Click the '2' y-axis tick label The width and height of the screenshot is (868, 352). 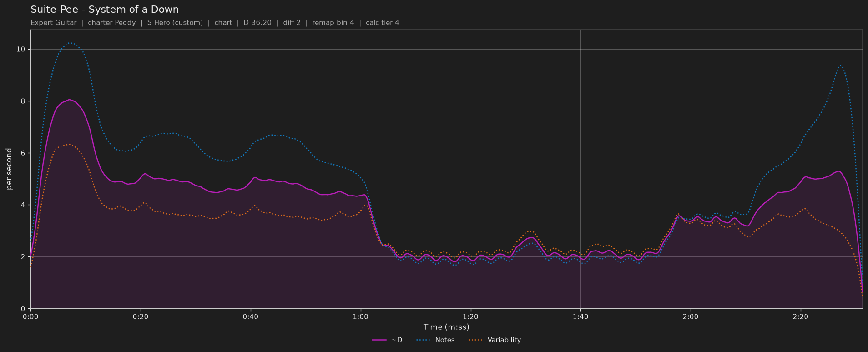click(x=23, y=257)
